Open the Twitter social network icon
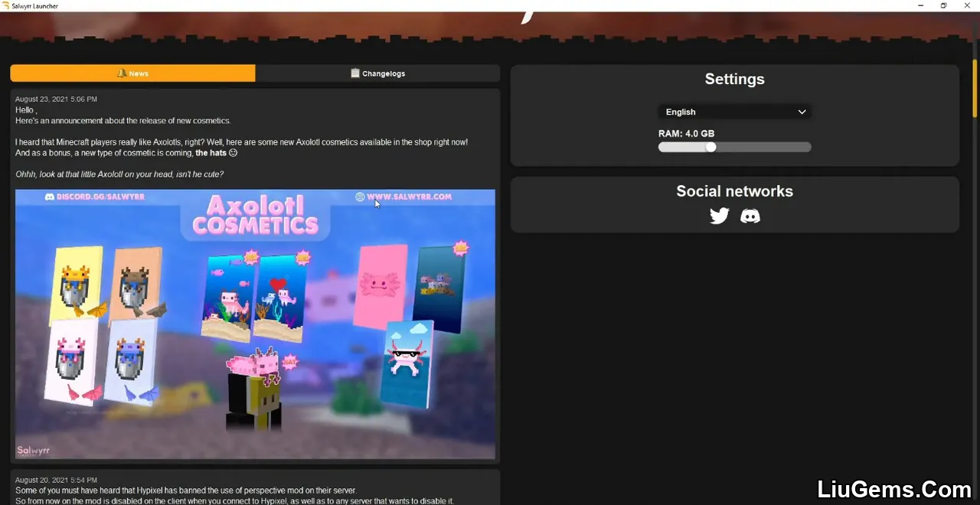The width and height of the screenshot is (980, 505). pos(720,216)
